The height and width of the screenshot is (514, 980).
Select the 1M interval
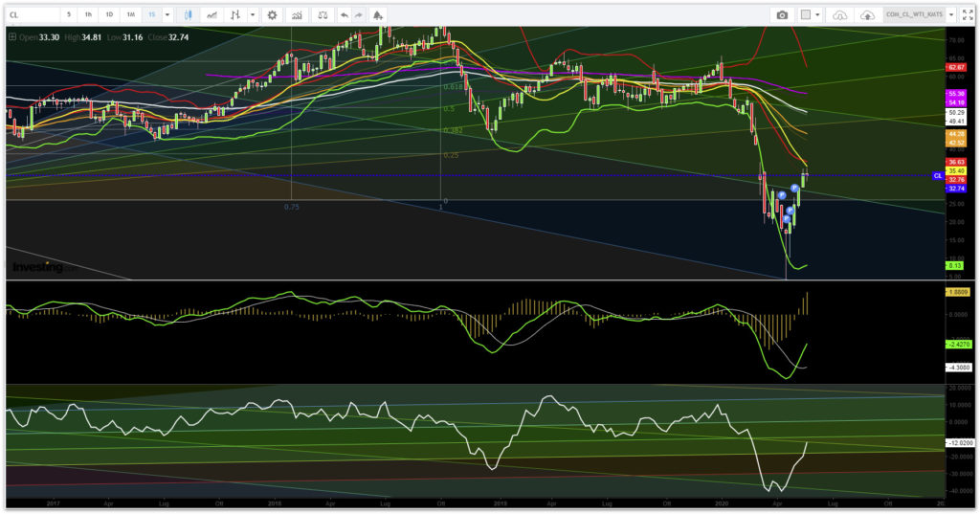(130, 14)
